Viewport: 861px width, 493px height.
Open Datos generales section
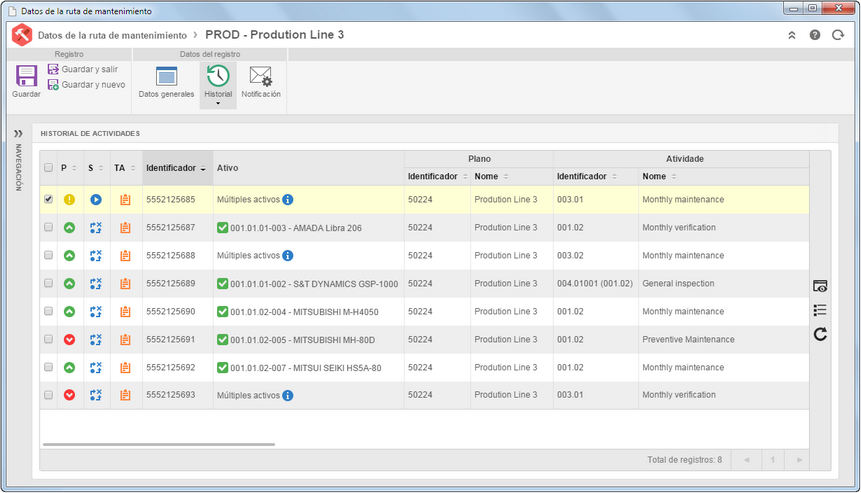166,82
